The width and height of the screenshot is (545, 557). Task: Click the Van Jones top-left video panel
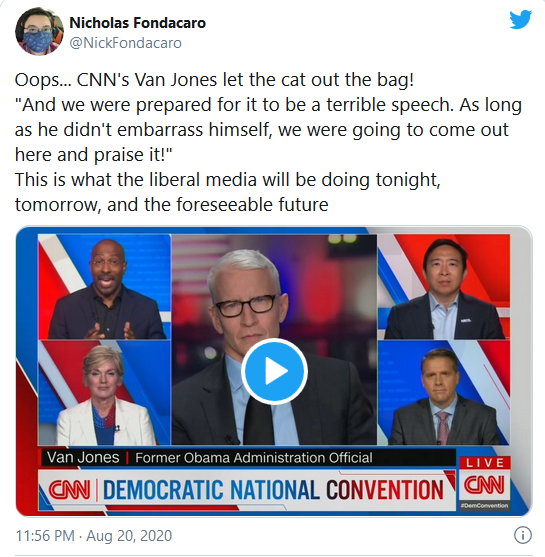tap(104, 287)
